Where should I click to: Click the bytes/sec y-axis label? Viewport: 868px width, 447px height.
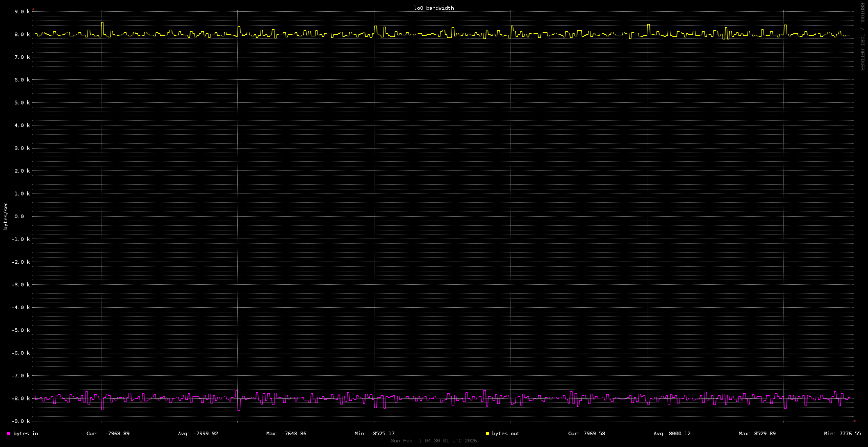(x=6, y=216)
